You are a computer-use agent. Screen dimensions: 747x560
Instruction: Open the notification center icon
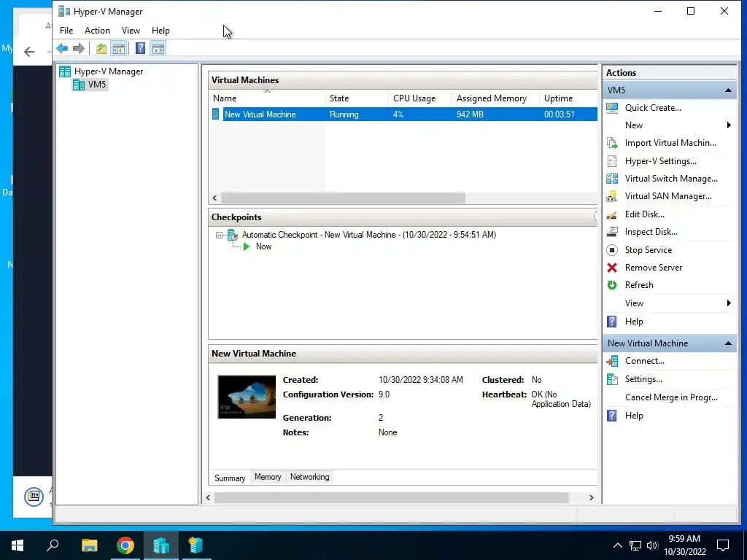point(723,545)
